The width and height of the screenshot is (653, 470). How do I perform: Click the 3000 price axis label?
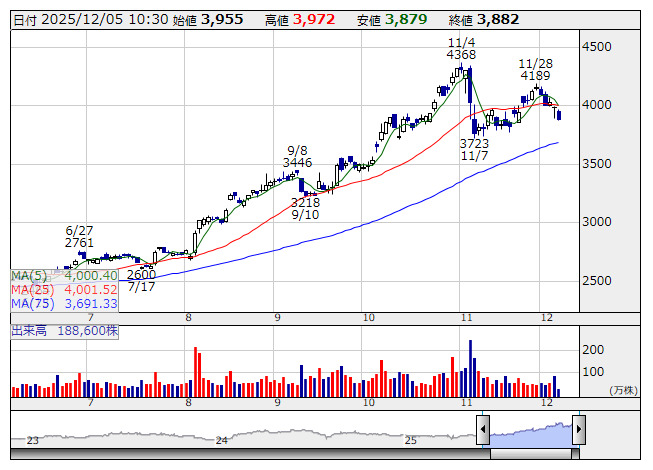596,222
